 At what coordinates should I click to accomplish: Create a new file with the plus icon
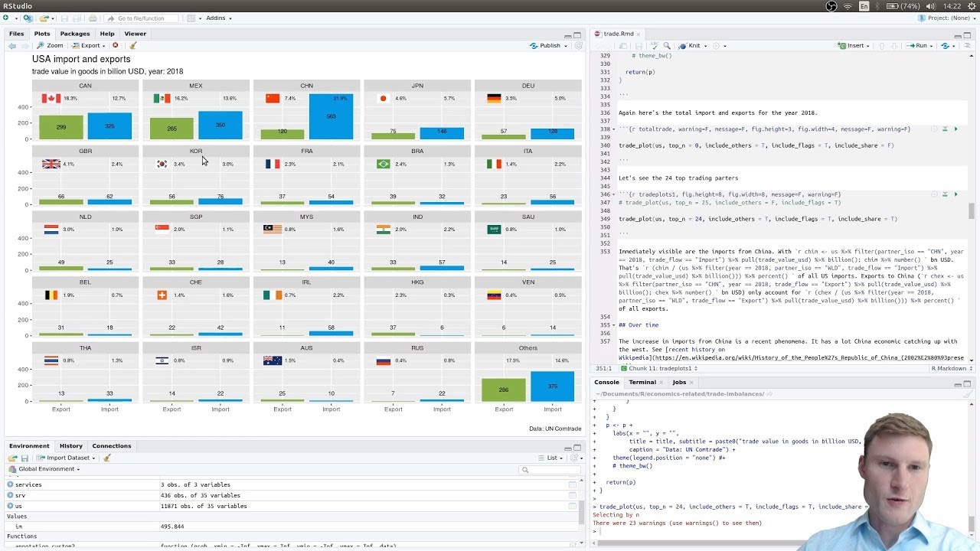point(6,18)
